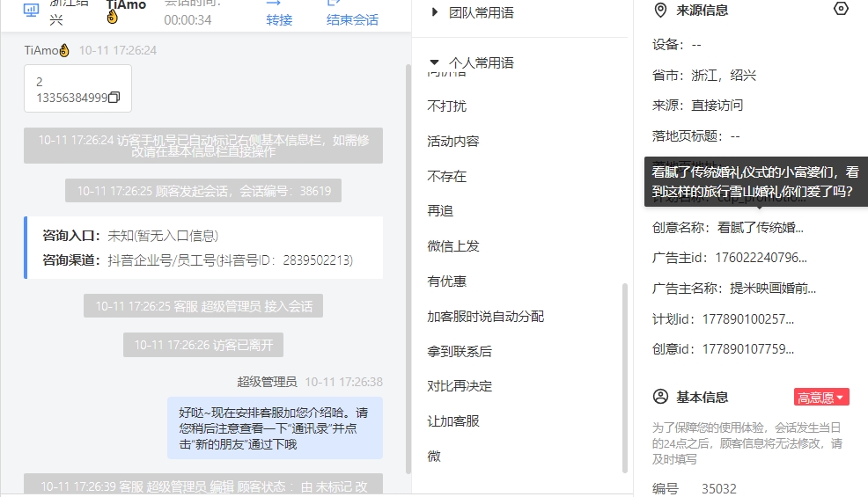Click the user icon beside 基本信息
The height and width of the screenshot is (497, 868).
coord(660,397)
